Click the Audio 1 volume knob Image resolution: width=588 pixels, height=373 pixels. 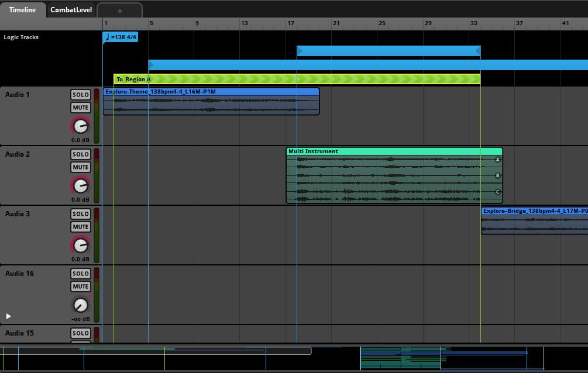pyautogui.click(x=81, y=126)
